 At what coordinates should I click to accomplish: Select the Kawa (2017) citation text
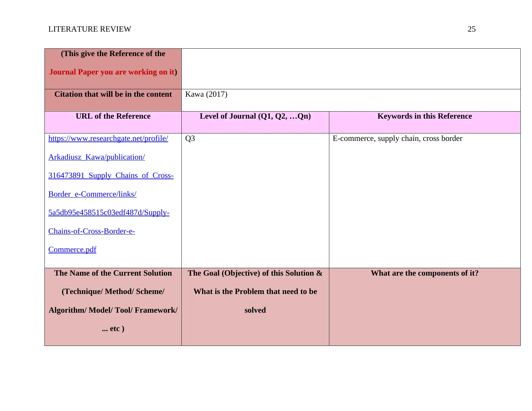click(x=206, y=94)
